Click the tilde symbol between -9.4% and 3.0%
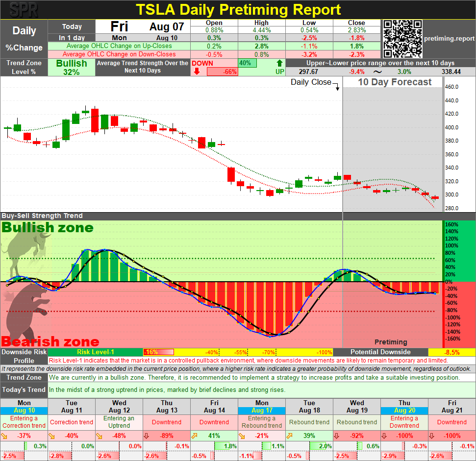The width and height of the screenshot is (476, 461). [377, 72]
